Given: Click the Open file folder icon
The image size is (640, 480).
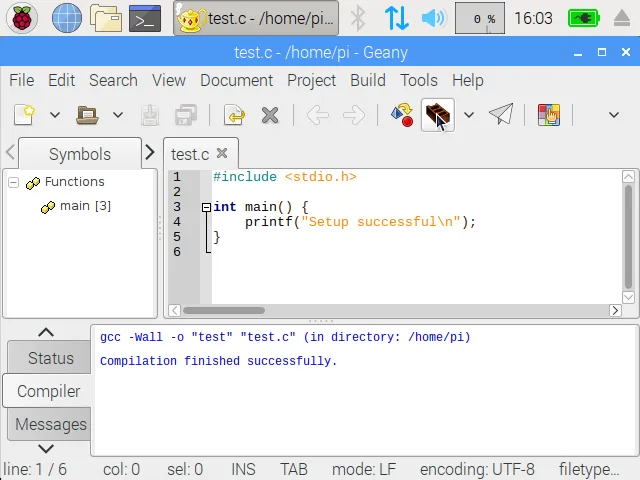Looking at the screenshot, I should 87,115.
